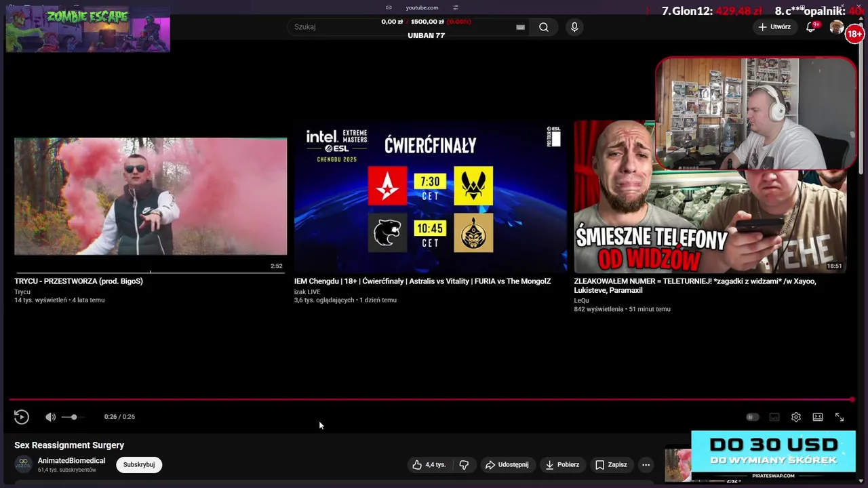
Task: Replay the finished video
Action: pos(22,417)
